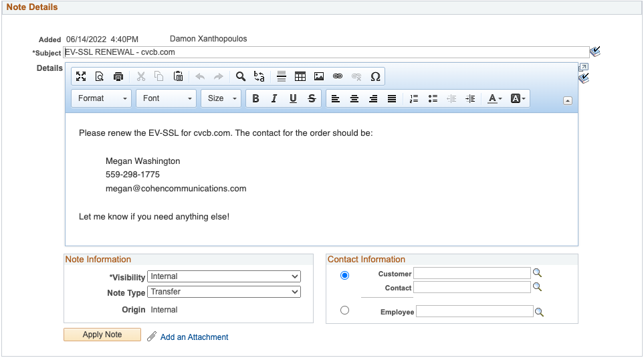The width and height of the screenshot is (644, 358).
Task: Add a hyperlink with the Link icon
Action: click(x=338, y=76)
